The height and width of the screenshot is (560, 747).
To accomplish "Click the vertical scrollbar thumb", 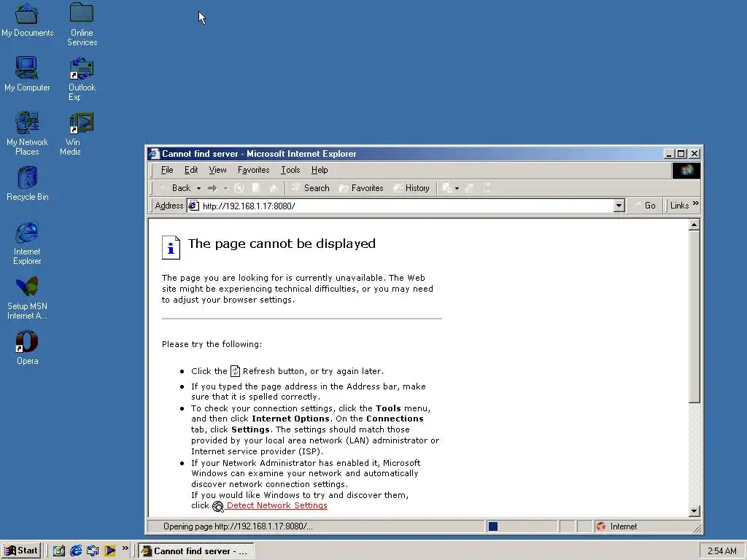I will pyautogui.click(x=694, y=316).
